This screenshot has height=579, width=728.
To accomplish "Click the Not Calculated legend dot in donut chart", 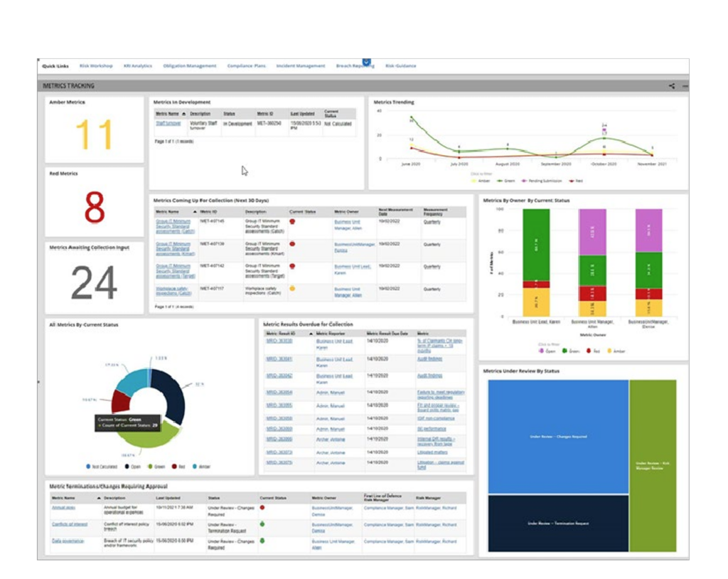I will (88, 467).
